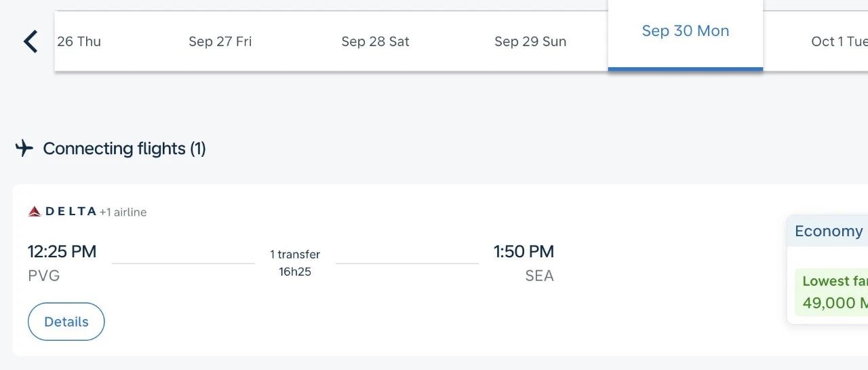Choose the Sep 28 Sat date
This screenshot has width=868, height=370.
tap(375, 41)
